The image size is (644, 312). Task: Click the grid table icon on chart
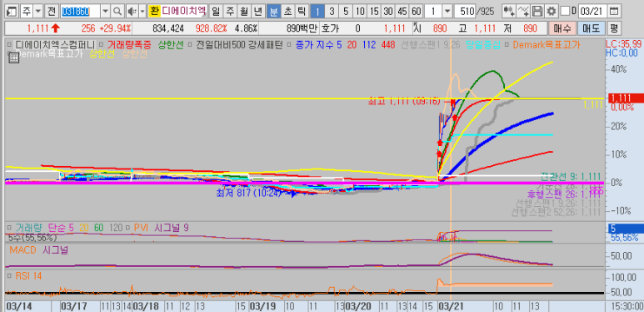click(x=13, y=58)
